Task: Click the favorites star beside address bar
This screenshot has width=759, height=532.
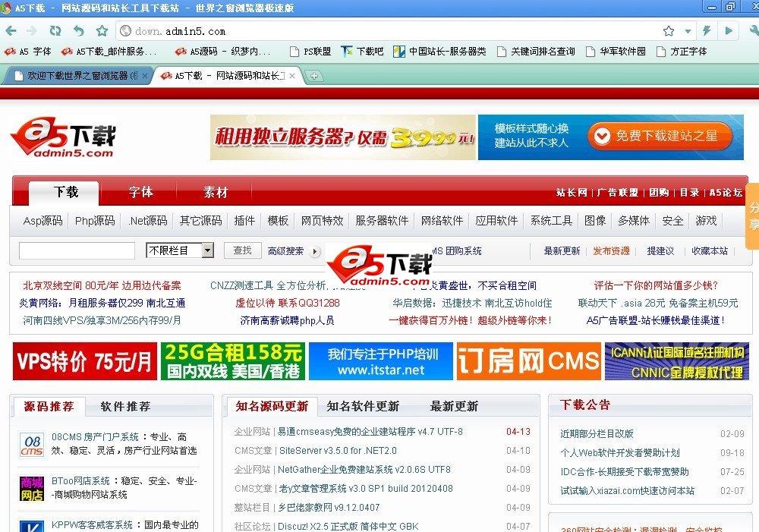Action: [x=102, y=31]
